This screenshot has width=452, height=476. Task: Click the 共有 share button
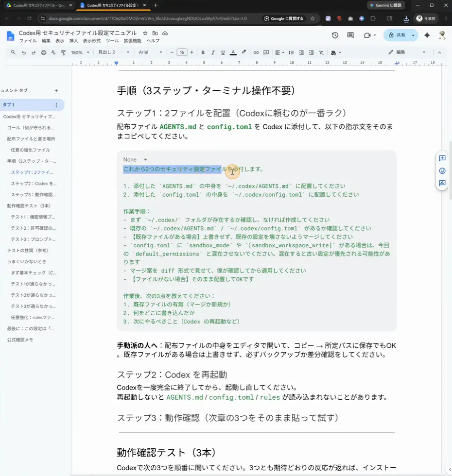[x=396, y=35]
